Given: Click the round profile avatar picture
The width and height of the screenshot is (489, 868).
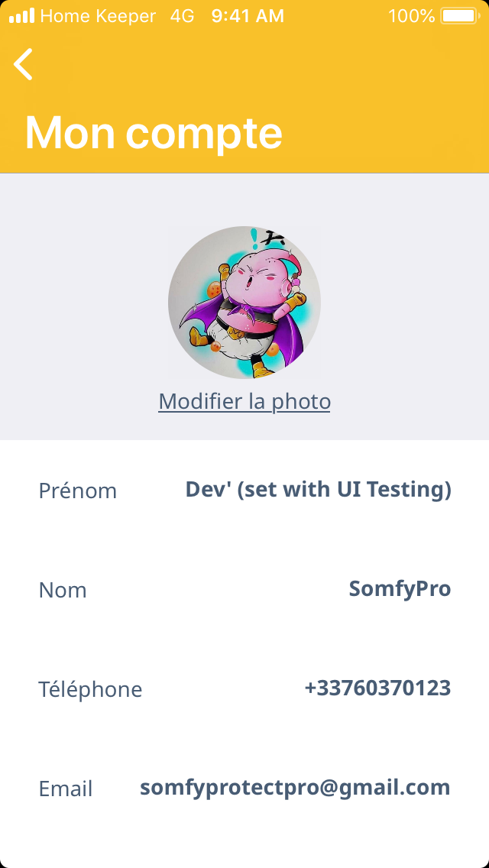Looking at the screenshot, I should pyautogui.click(x=244, y=303).
